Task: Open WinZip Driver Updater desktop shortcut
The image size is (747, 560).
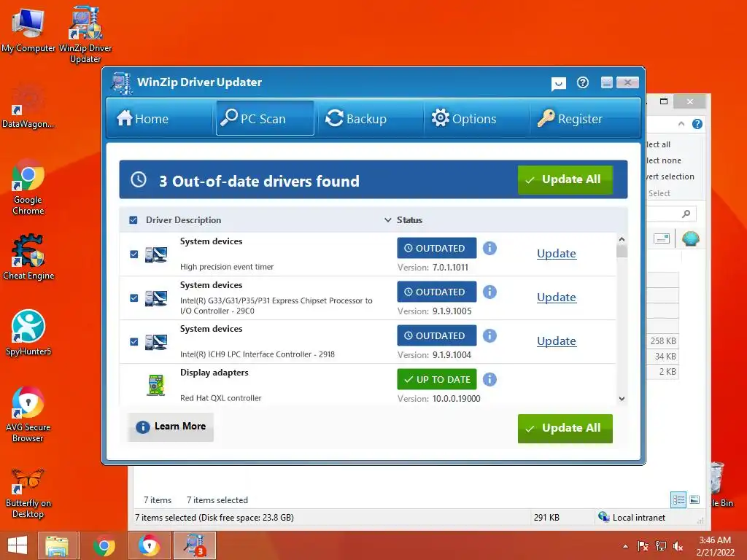Action: [86, 34]
